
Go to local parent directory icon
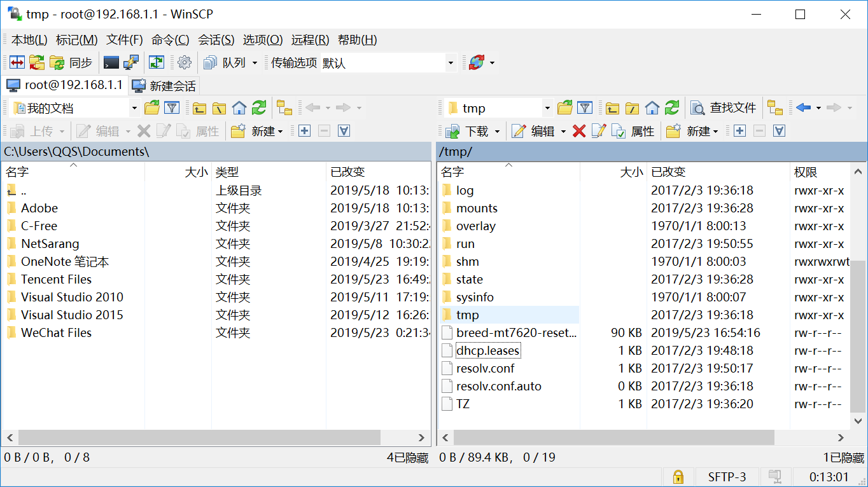pos(200,107)
